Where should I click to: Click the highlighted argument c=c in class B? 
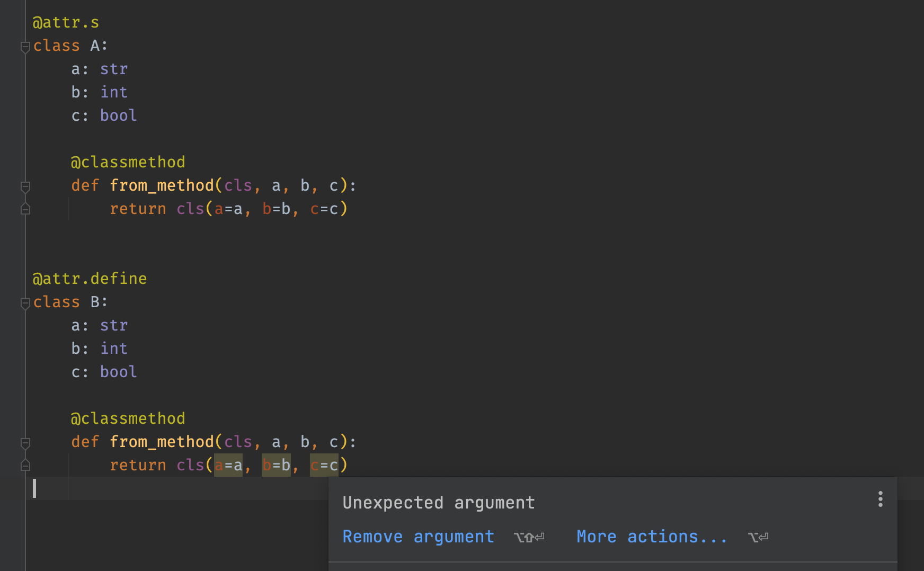coord(325,465)
